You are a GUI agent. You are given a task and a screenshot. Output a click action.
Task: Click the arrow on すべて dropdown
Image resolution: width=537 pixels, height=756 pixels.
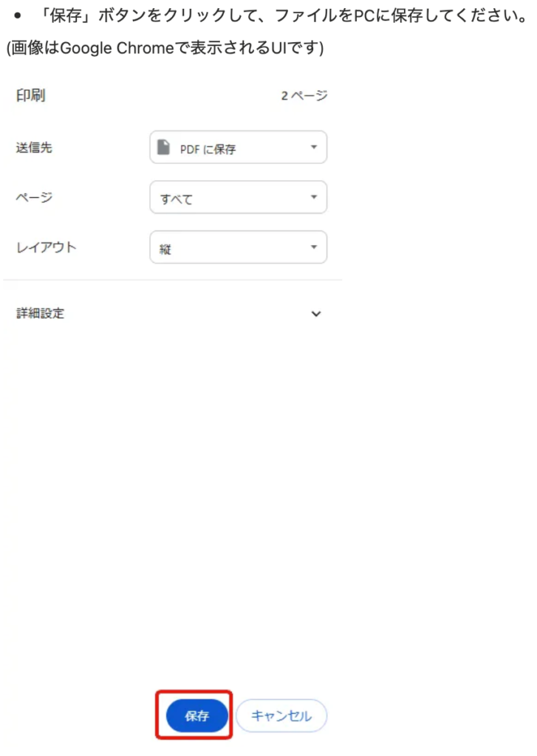314,197
